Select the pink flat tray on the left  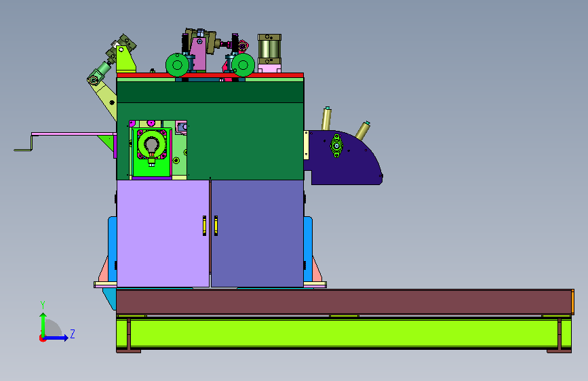coord(73,134)
